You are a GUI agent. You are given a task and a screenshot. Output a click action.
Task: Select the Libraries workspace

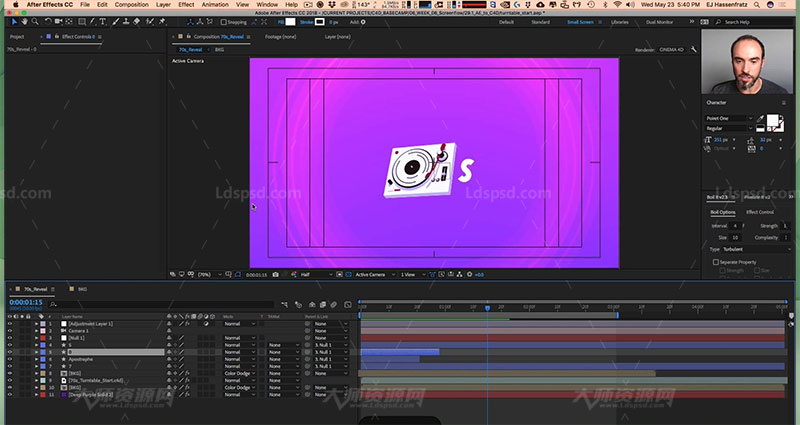(x=620, y=22)
